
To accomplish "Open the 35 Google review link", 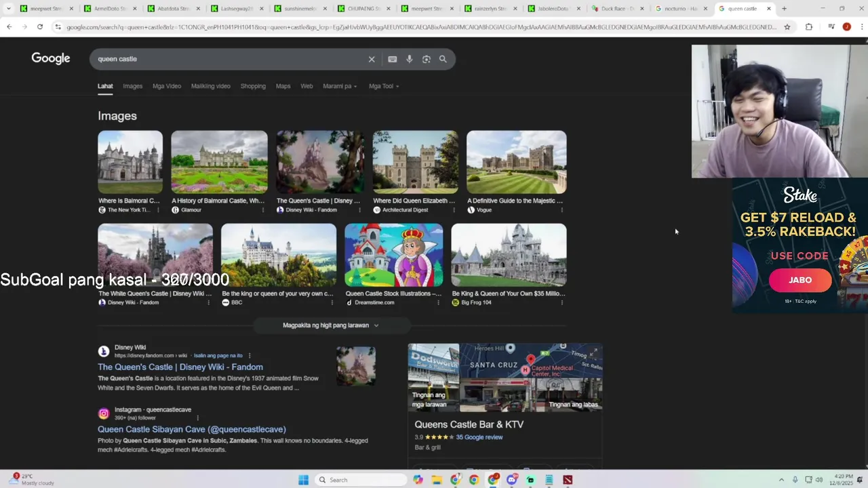I will coord(479,437).
